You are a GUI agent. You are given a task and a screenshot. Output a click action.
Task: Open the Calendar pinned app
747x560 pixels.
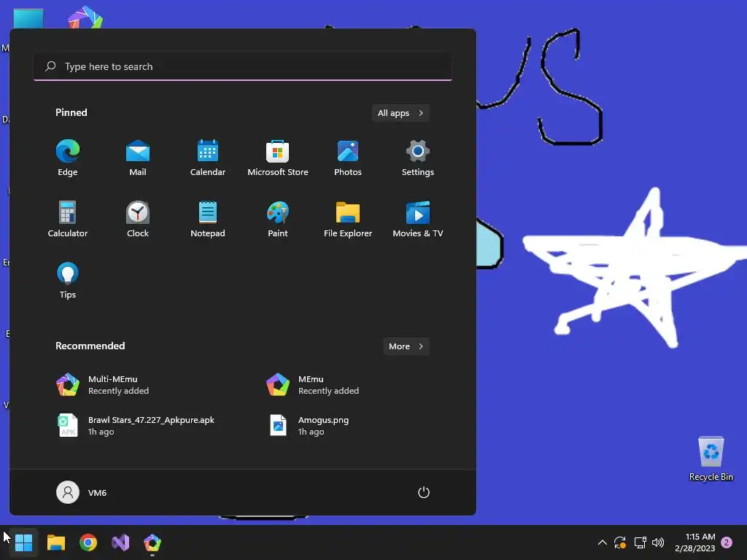point(208,157)
